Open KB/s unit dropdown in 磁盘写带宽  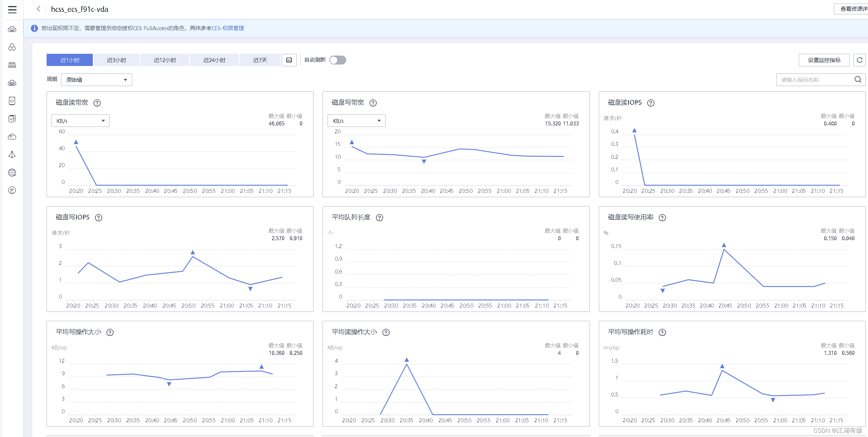point(356,121)
